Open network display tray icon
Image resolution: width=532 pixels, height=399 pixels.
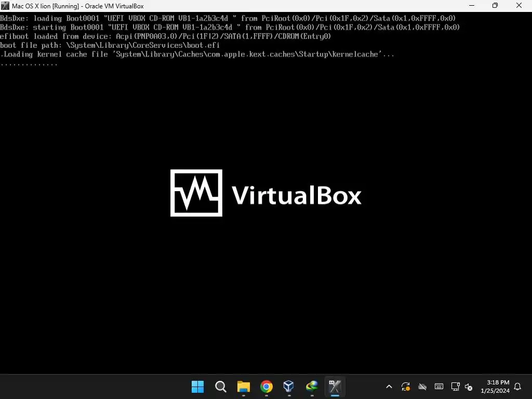pyautogui.click(x=455, y=387)
